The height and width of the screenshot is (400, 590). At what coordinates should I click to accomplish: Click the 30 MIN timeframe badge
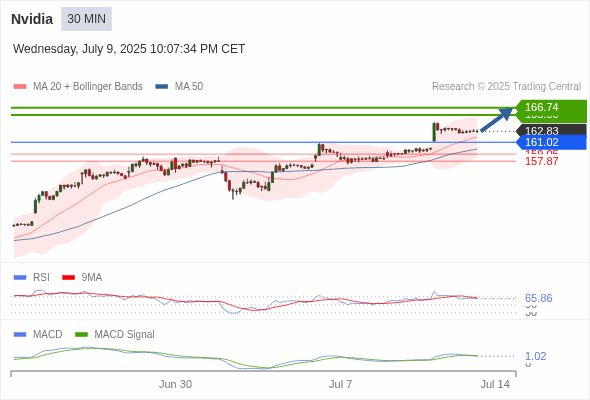click(87, 19)
